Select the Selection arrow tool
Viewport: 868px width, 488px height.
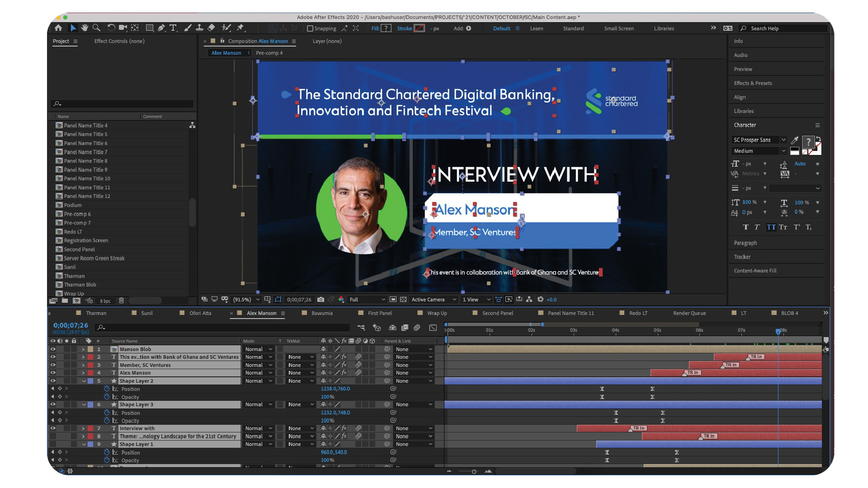73,28
